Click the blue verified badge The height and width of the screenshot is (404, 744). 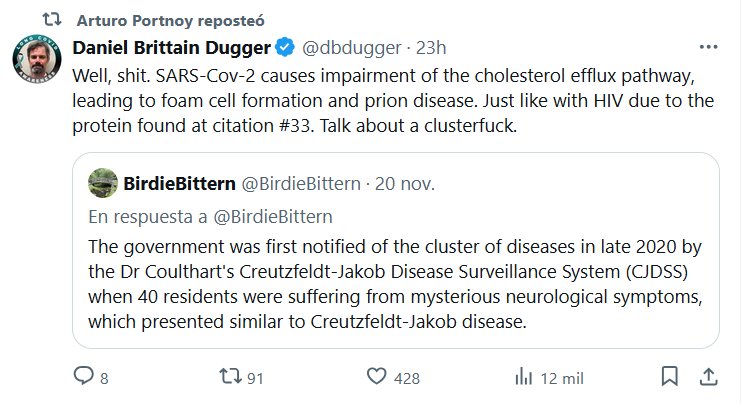click(284, 47)
